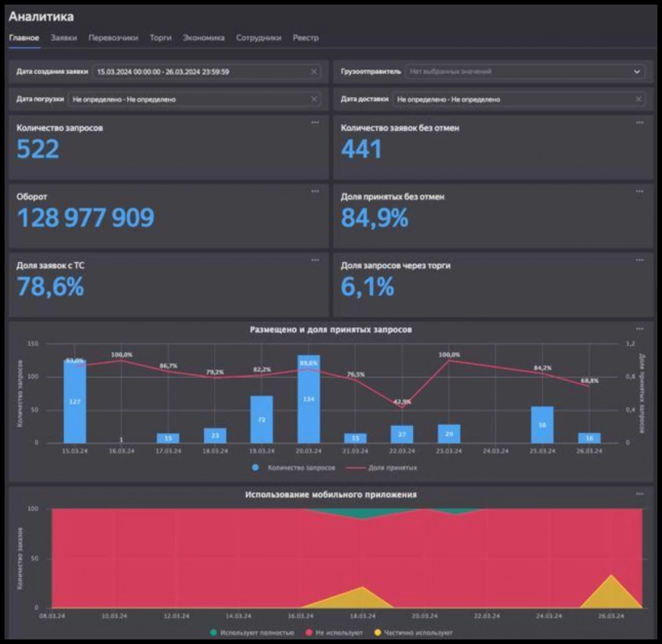Clear the Дата создания заявки filter
This screenshot has height=644, width=662.
point(314,72)
